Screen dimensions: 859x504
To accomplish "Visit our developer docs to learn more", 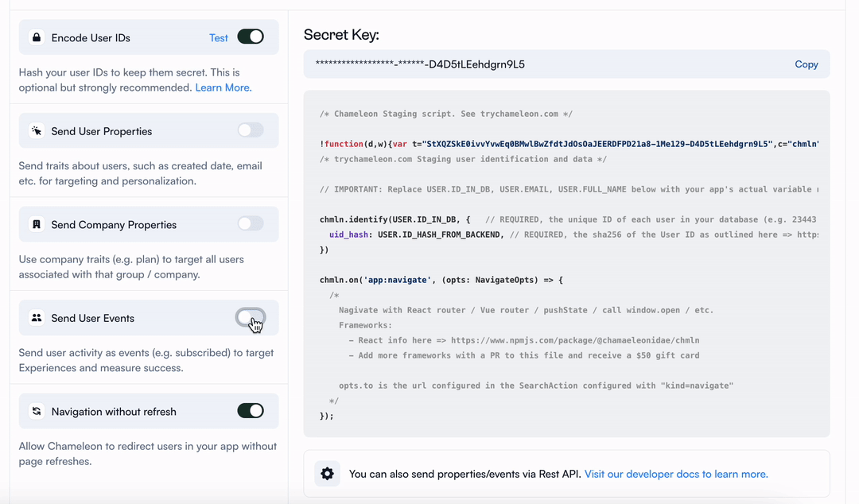I will [676, 474].
